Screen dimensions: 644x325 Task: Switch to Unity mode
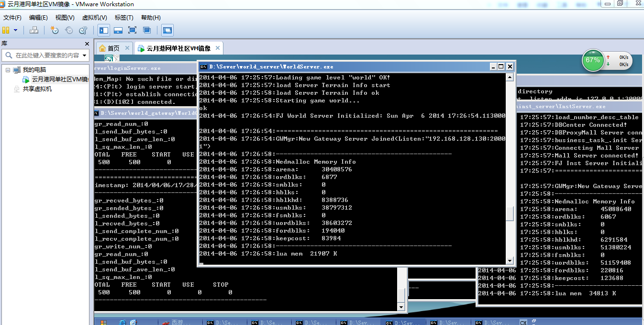[x=147, y=30]
